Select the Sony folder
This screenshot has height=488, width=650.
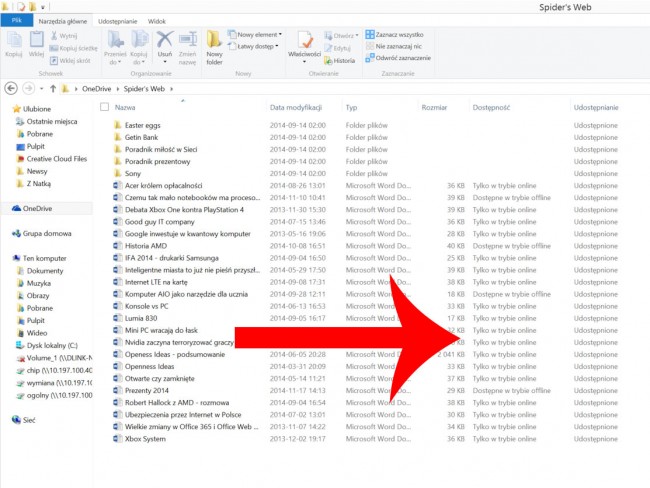[127, 173]
